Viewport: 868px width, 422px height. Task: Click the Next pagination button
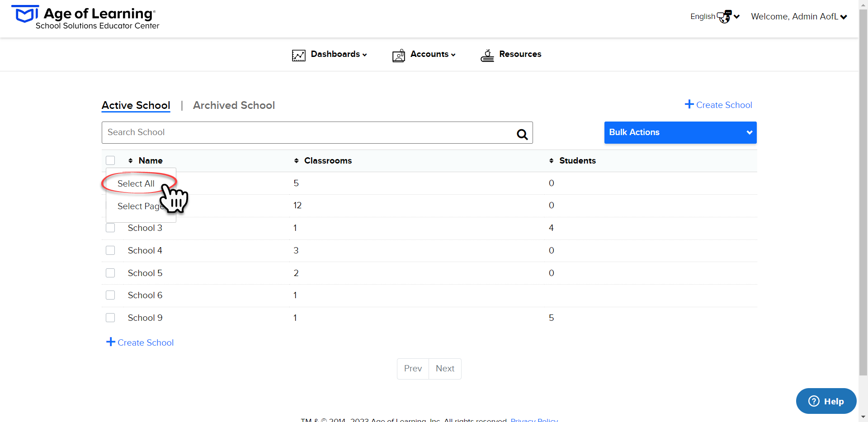[445, 369]
